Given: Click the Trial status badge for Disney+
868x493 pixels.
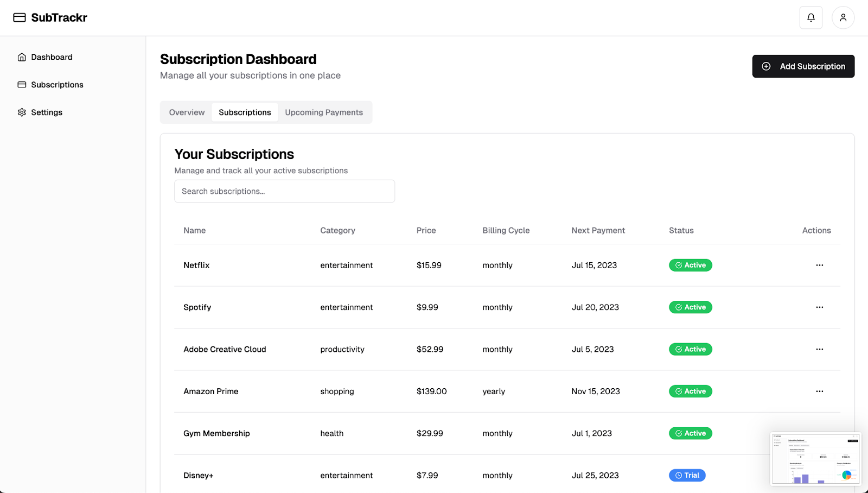Looking at the screenshot, I should click(x=687, y=475).
